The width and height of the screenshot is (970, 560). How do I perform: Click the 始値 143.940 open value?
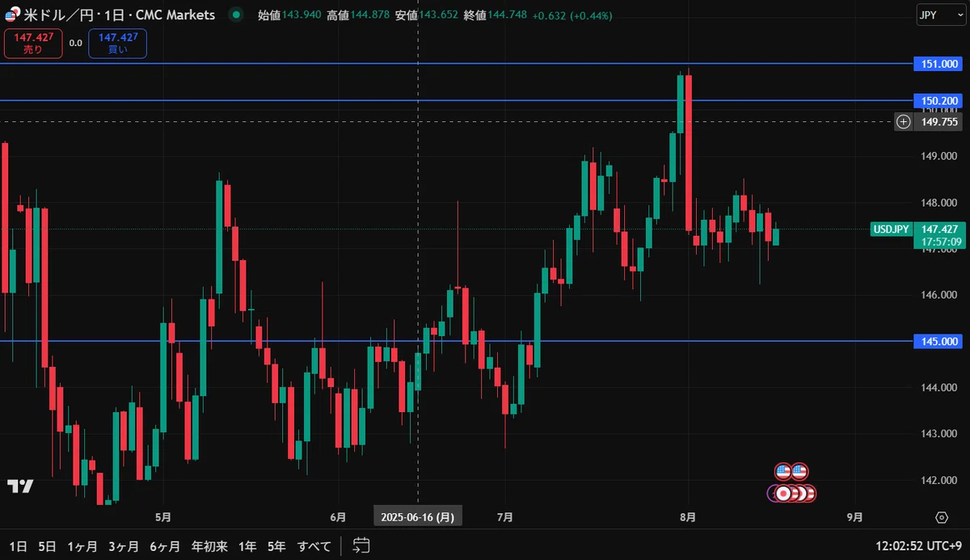(x=289, y=15)
